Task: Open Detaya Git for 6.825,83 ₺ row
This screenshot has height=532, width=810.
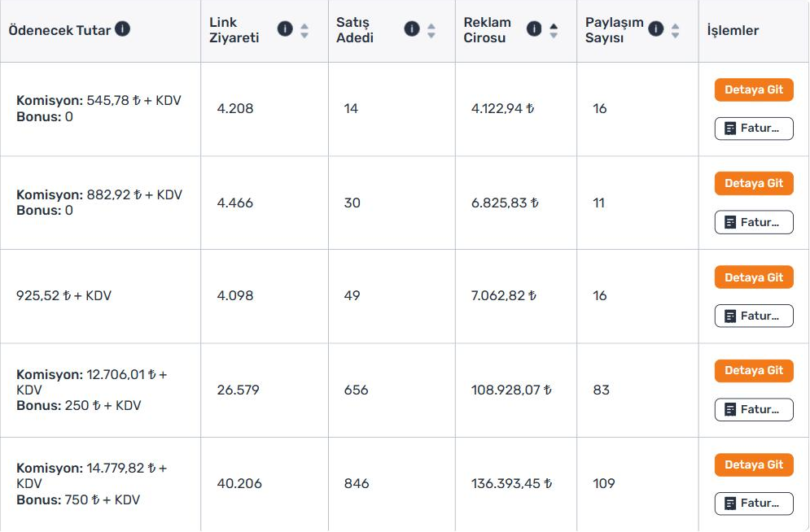Action: 754,183
